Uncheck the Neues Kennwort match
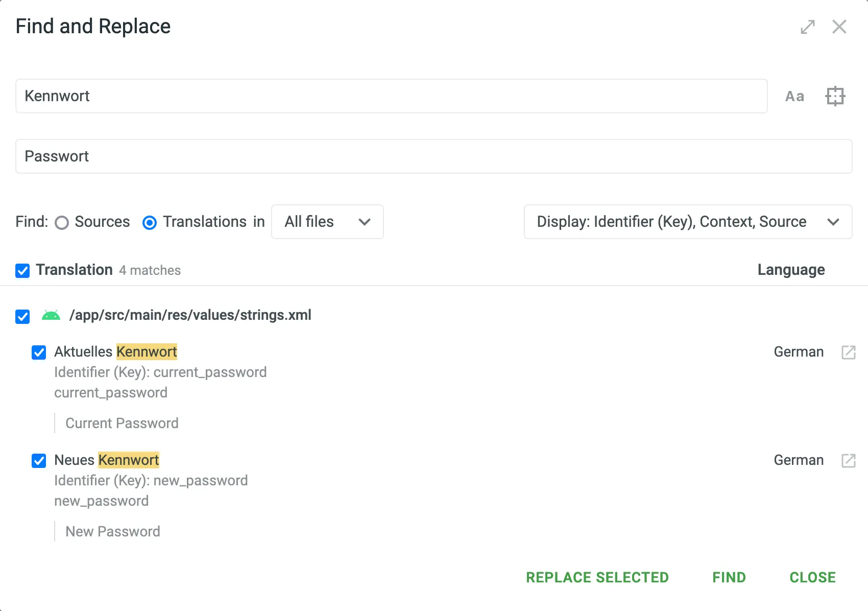Image resolution: width=868 pixels, height=611 pixels. click(39, 461)
